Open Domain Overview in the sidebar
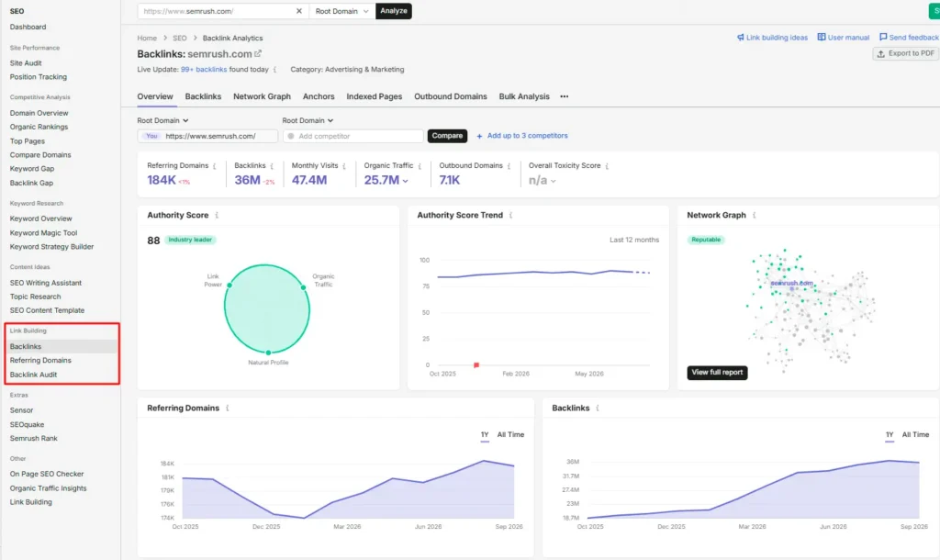Screen dimensions: 940x560 [39, 113]
